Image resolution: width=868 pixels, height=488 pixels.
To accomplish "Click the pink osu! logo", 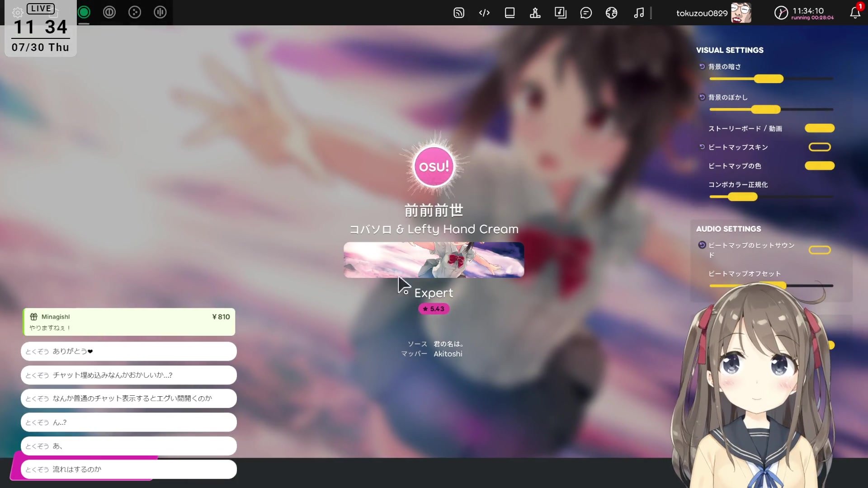I will [434, 166].
